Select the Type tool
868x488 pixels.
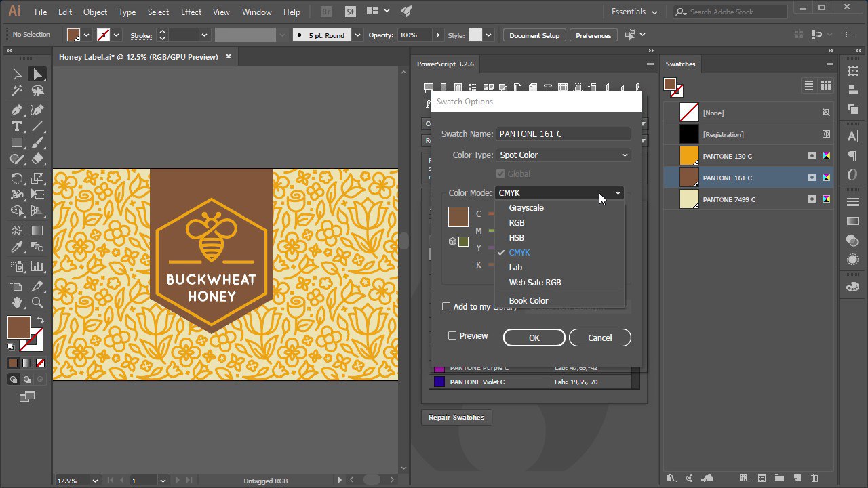(x=17, y=127)
